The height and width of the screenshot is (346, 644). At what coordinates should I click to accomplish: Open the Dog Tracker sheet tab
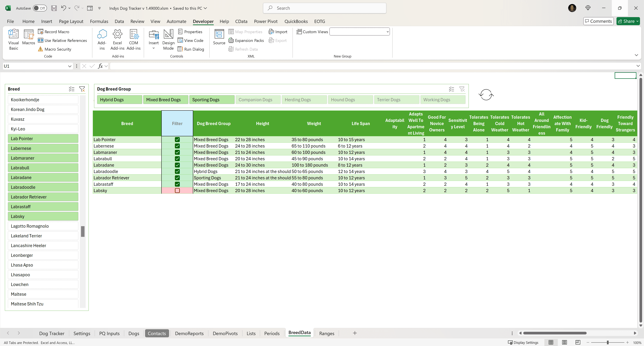(x=52, y=333)
